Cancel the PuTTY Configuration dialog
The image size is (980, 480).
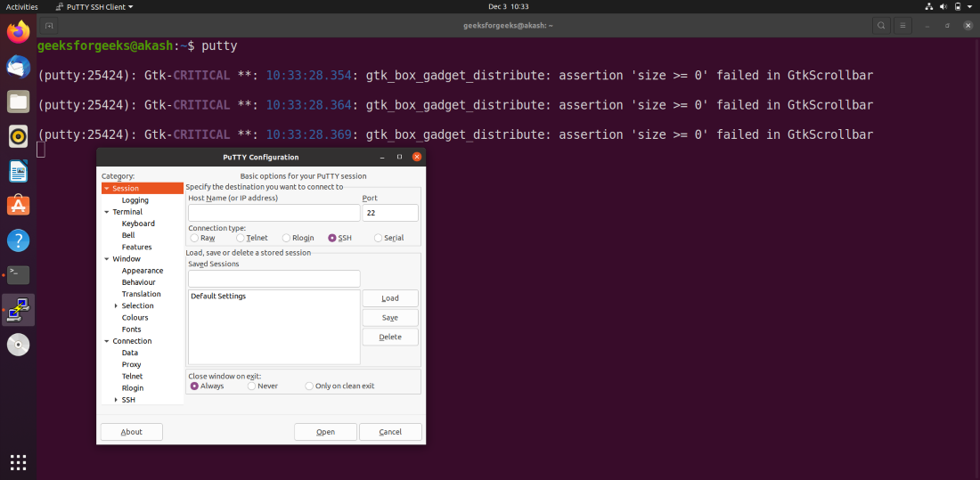390,432
